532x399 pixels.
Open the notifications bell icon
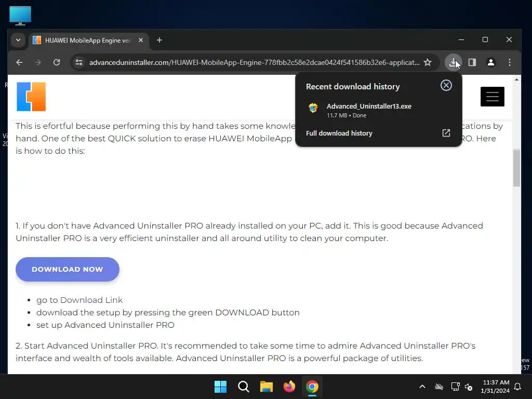[518, 387]
